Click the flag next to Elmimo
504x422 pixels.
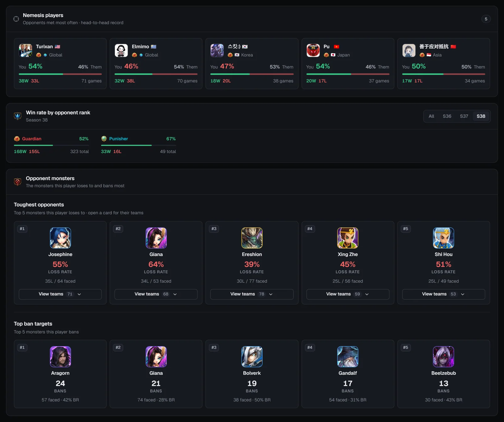coord(153,47)
